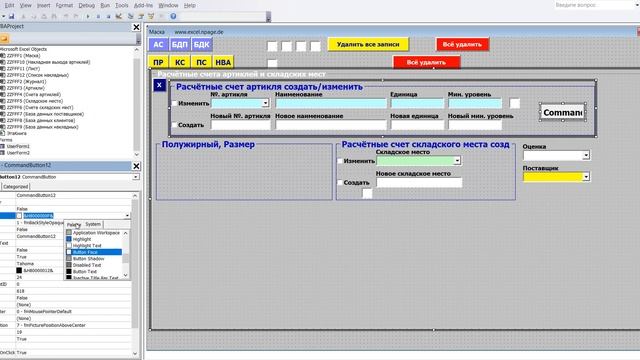Click the yellow НВА button
The width and height of the screenshot is (640, 360).
(x=223, y=62)
